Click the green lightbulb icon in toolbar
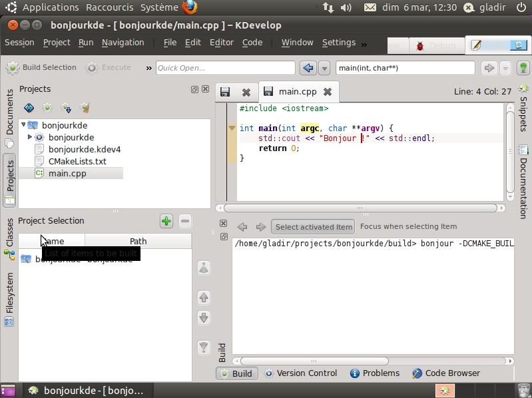The width and height of the screenshot is (532, 398). point(523,68)
